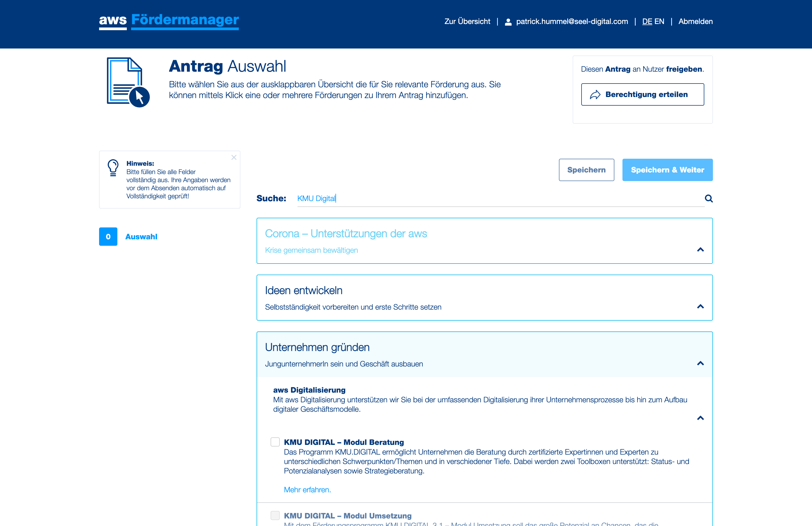Check KMU DIGITAL – Modul Umsetzung checkbox
This screenshot has width=812, height=526.
(275, 515)
